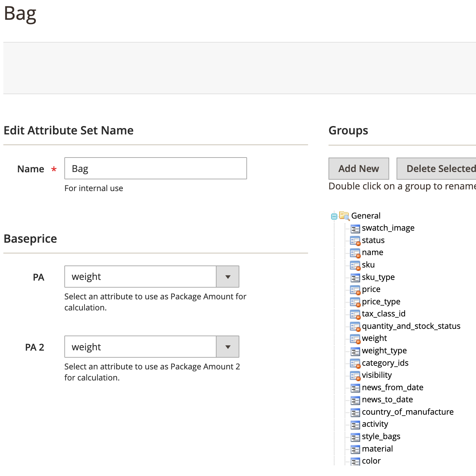Click the price_type attribute icon
Image resolution: width=476 pixels, height=476 pixels.
[355, 302]
